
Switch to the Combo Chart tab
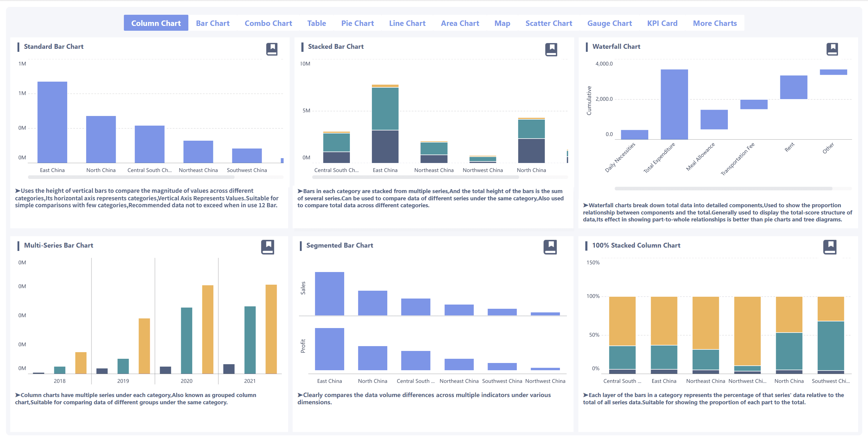point(268,23)
